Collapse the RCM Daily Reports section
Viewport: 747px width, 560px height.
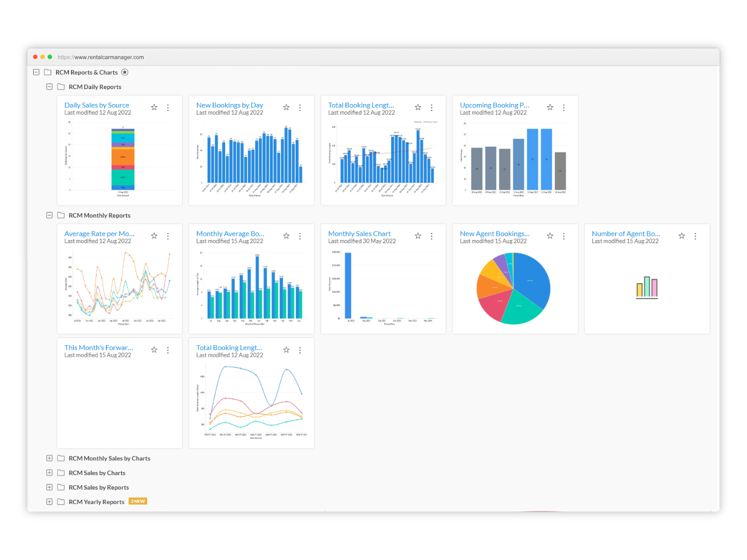point(49,86)
